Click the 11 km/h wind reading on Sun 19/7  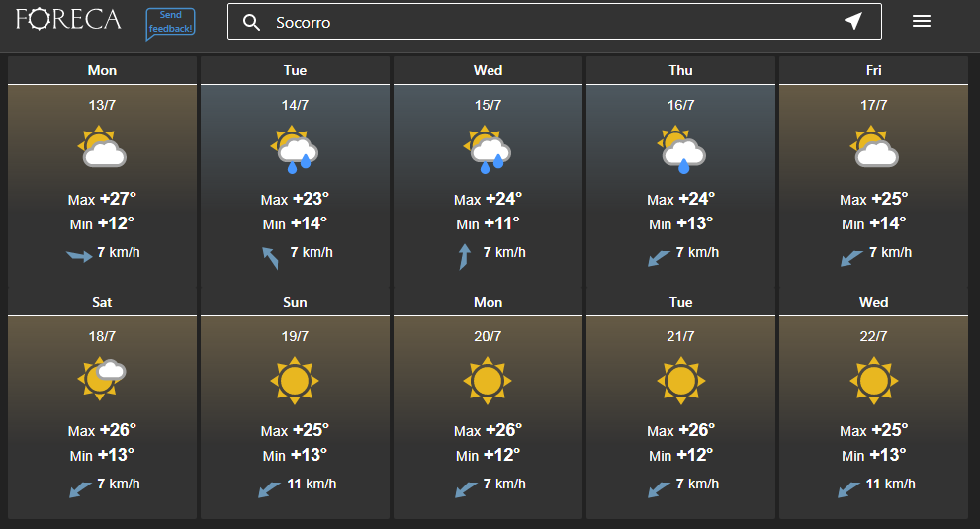312,484
